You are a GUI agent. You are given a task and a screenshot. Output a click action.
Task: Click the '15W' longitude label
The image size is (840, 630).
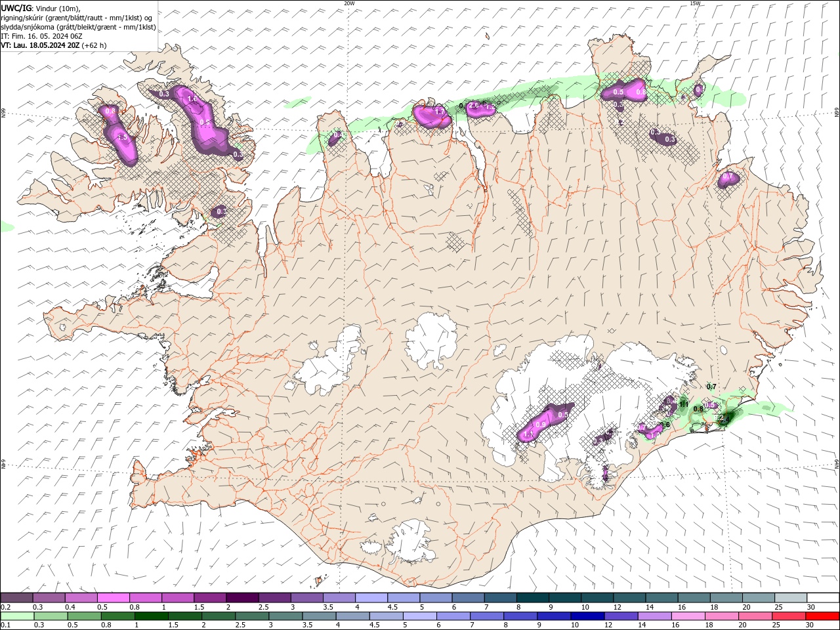694,3
